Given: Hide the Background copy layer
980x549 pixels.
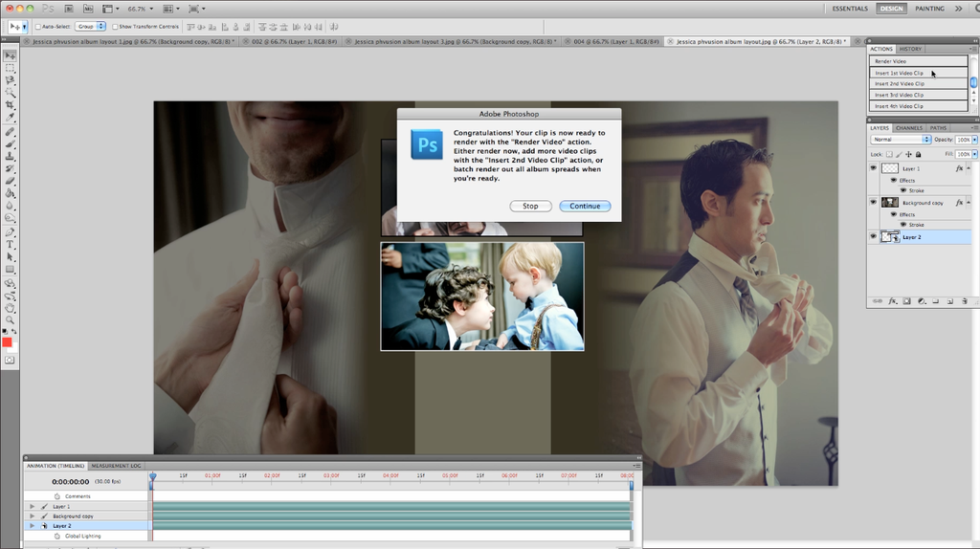Looking at the screenshot, I should click(x=873, y=203).
